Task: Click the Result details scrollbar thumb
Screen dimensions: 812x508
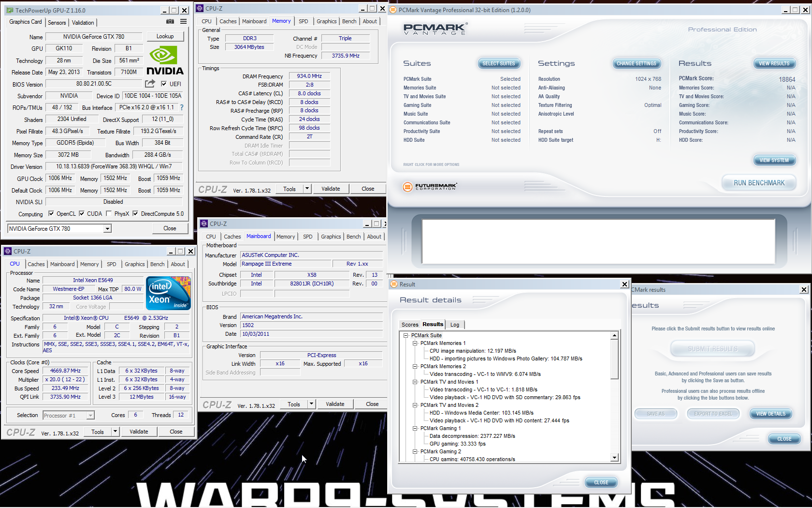Action: 614,359
